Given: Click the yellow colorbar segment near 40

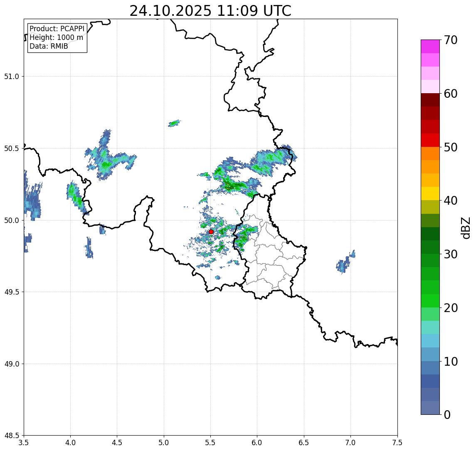Looking at the screenshot, I should [x=430, y=193].
